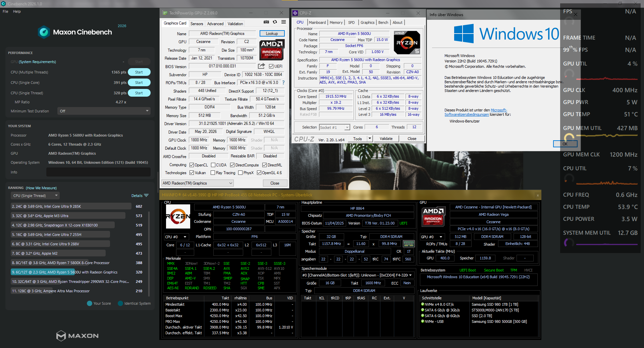Click the AMD Radeon logo in GPU-Z
The width and height of the screenshot is (644, 348).
pyautogui.click(x=272, y=49)
